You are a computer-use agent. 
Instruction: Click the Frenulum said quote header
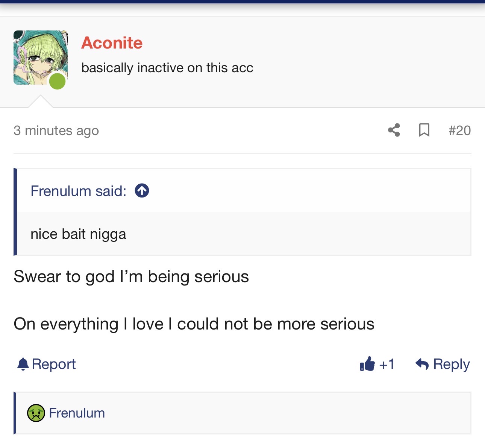79,191
